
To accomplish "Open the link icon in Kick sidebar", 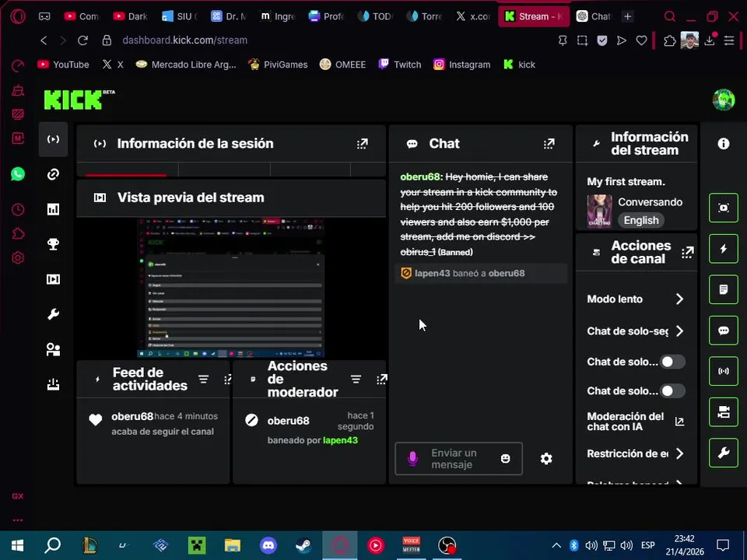I will pos(53,174).
